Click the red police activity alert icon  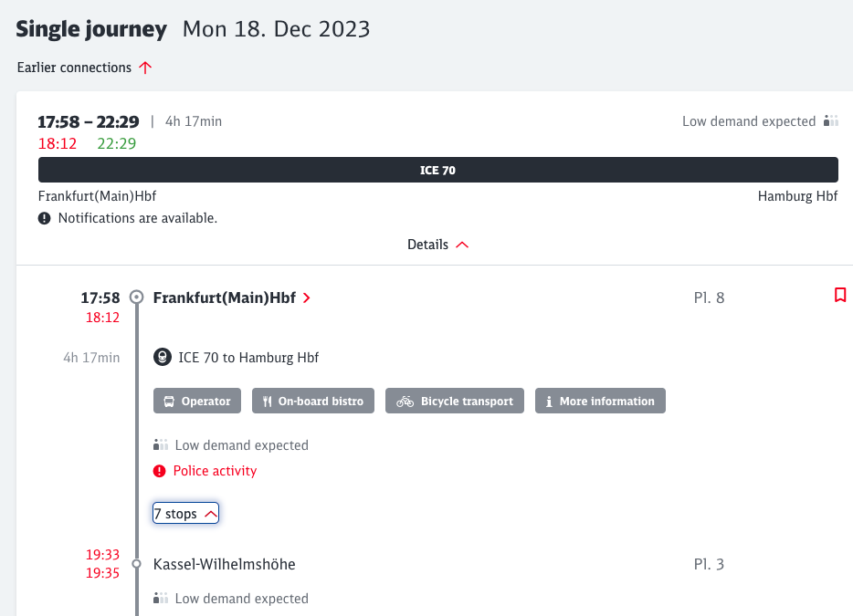coord(160,471)
